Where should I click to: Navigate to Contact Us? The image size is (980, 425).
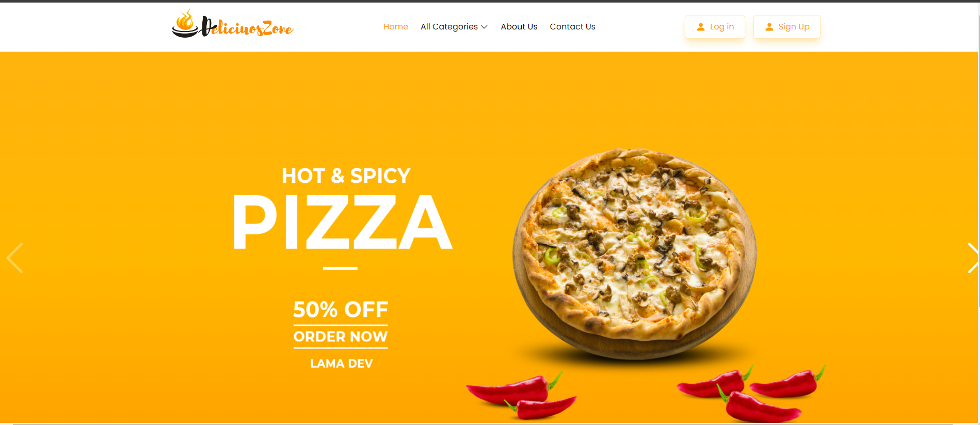572,27
